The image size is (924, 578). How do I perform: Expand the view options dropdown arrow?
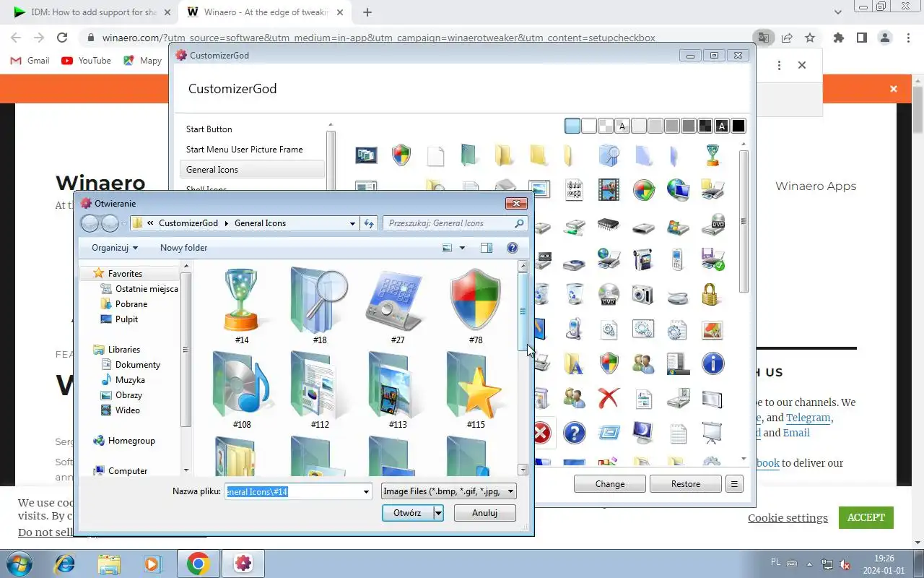coord(463,248)
